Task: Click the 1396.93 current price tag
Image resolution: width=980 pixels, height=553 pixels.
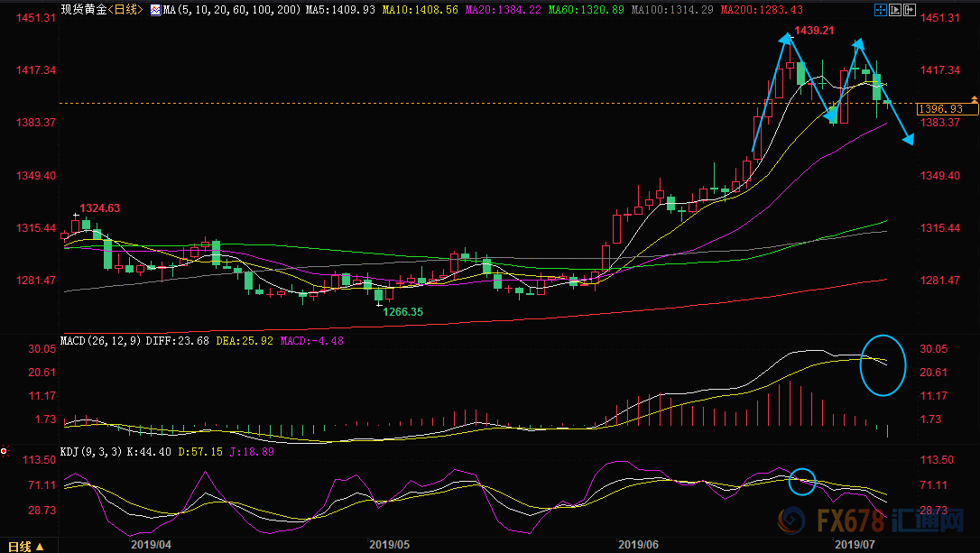Action: (x=940, y=109)
